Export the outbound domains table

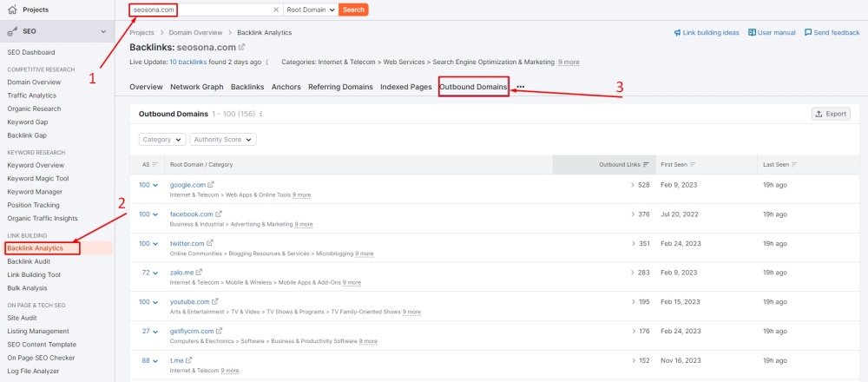point(830,114)
